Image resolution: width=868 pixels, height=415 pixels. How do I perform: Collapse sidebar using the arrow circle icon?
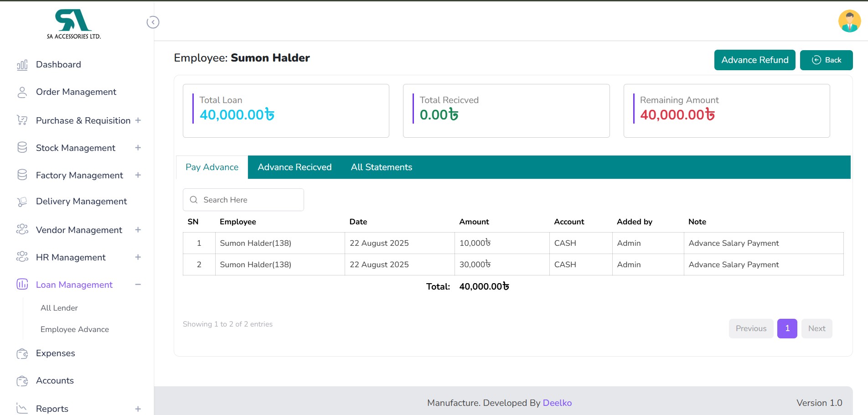pyautogui.click(x=153, y=22)
